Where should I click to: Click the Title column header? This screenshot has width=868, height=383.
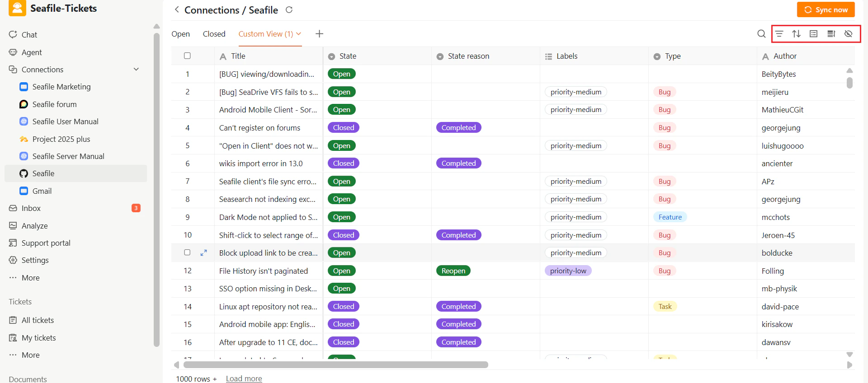tap(269, 56)
